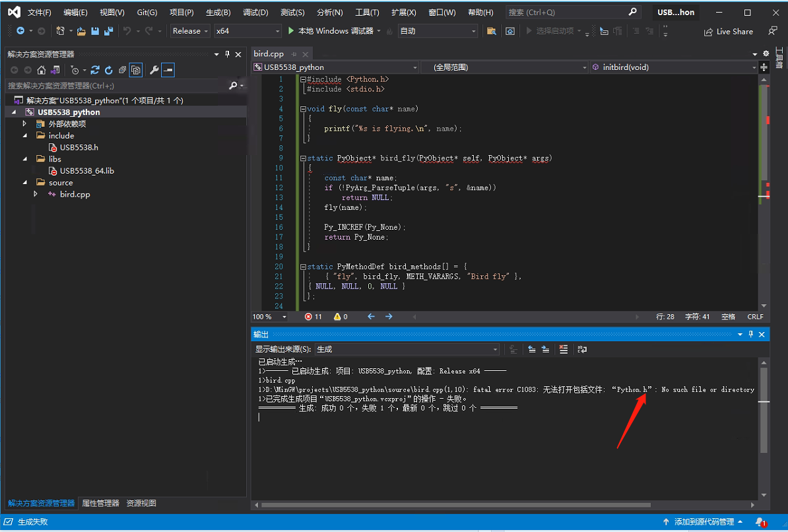The width and height of the screenshot is (788, 532).
Task: Open the x64 platform dropdown
Action: click(247, 30)
